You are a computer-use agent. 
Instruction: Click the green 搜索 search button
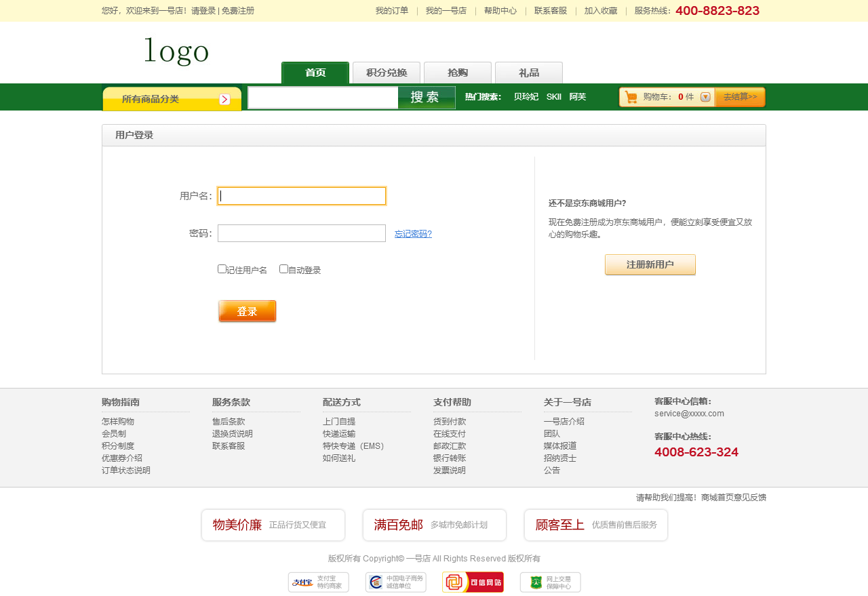[x=426, y=98]
